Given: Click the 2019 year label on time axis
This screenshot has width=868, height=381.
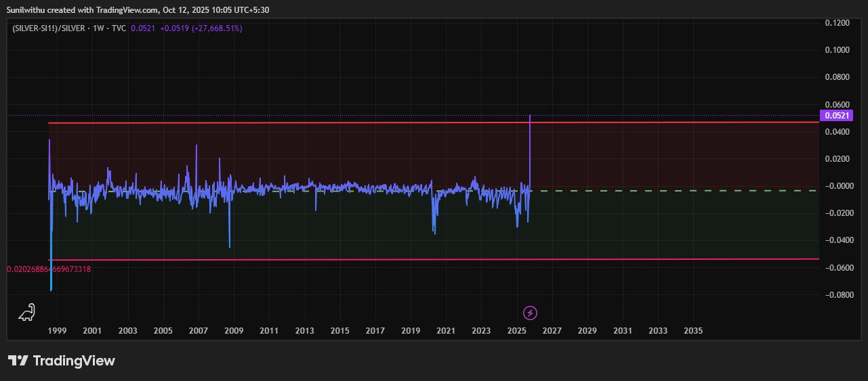Looking at the screenshot, I should click(x=411, y=331).
